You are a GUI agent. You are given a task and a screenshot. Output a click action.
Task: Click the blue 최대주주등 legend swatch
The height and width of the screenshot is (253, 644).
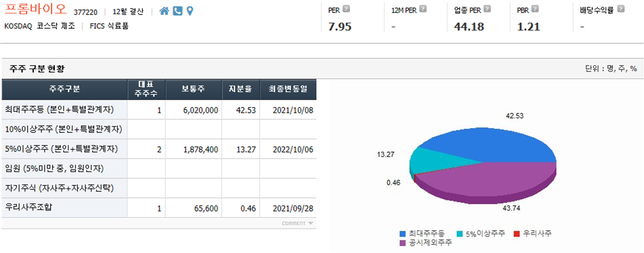(x=403, y=234)
